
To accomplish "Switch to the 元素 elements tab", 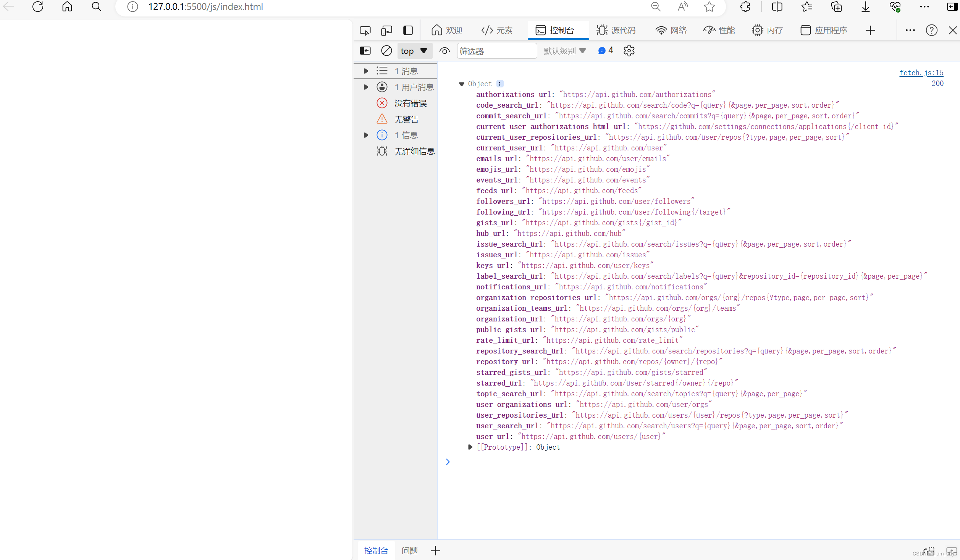I will [x=497, y=31].
